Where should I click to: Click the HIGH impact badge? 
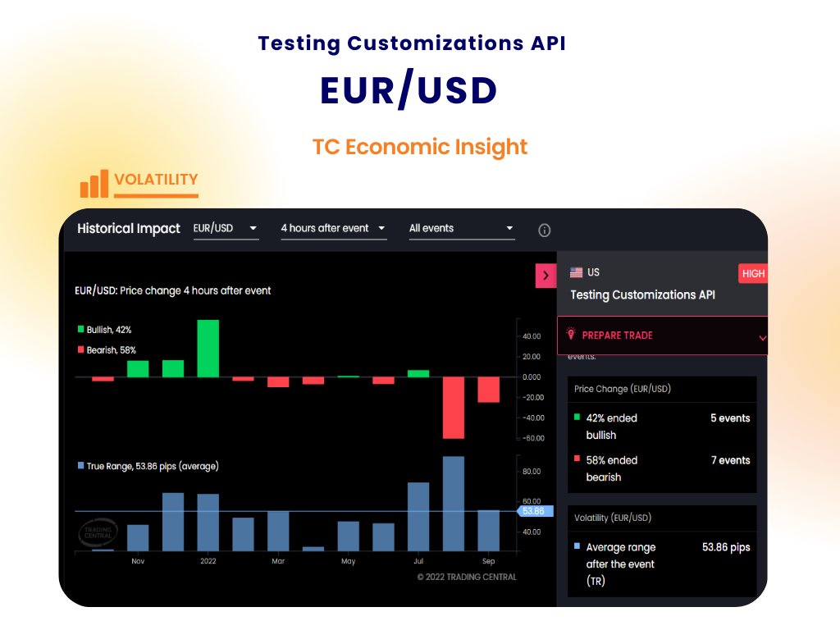(753, 274)
